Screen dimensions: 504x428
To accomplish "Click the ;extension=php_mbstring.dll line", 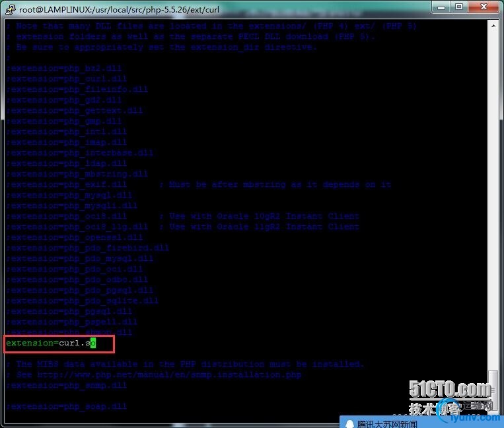I will (x=77, y=174).
